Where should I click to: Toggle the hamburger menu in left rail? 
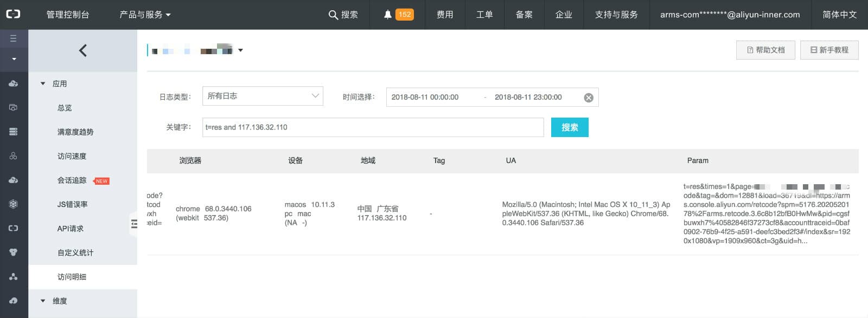[14, 38]
